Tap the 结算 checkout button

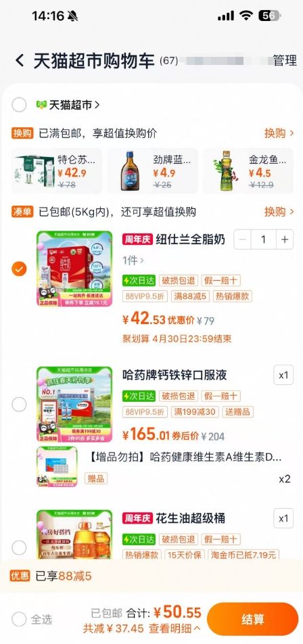(252, 619)
